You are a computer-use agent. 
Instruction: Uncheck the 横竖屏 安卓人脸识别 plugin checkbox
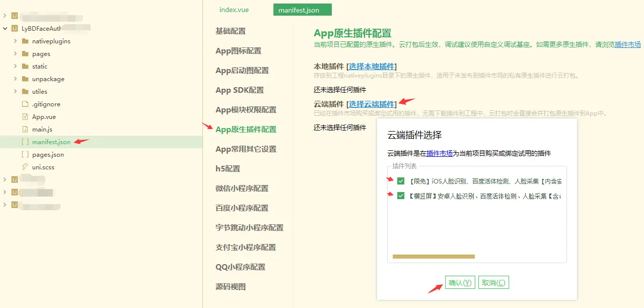401,197
